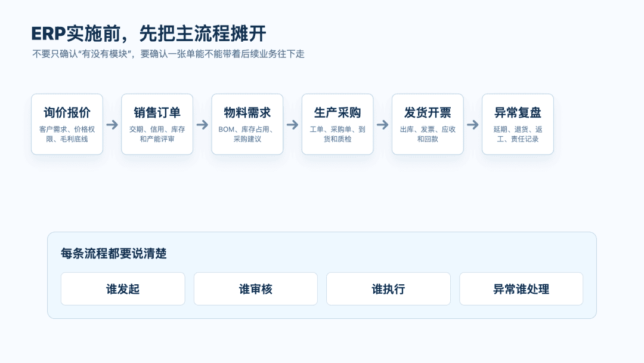Click the arrow between 发货开票 and 异常复盘
Image resolution: width=644 pixels, height=363 pixels.
click(473, 125)
